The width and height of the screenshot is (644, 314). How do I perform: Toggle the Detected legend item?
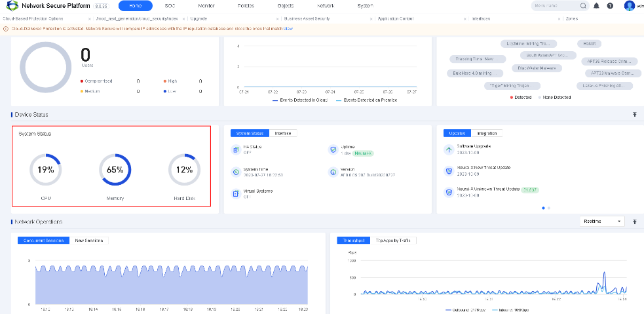[521, 97]
